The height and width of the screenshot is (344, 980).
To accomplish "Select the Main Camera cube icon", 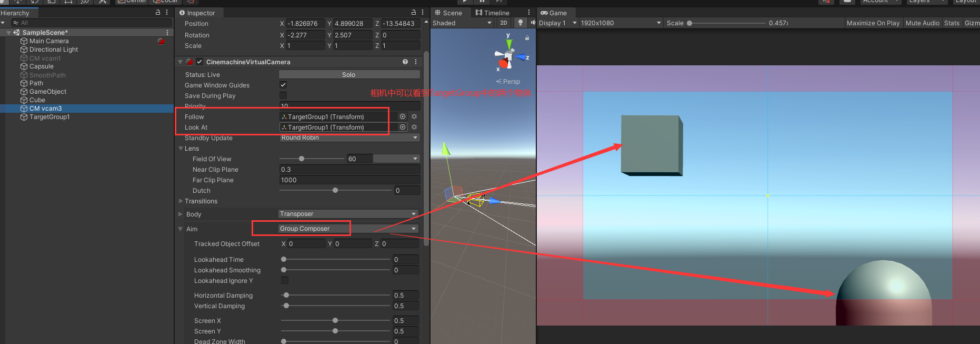I will coord(24,41).
